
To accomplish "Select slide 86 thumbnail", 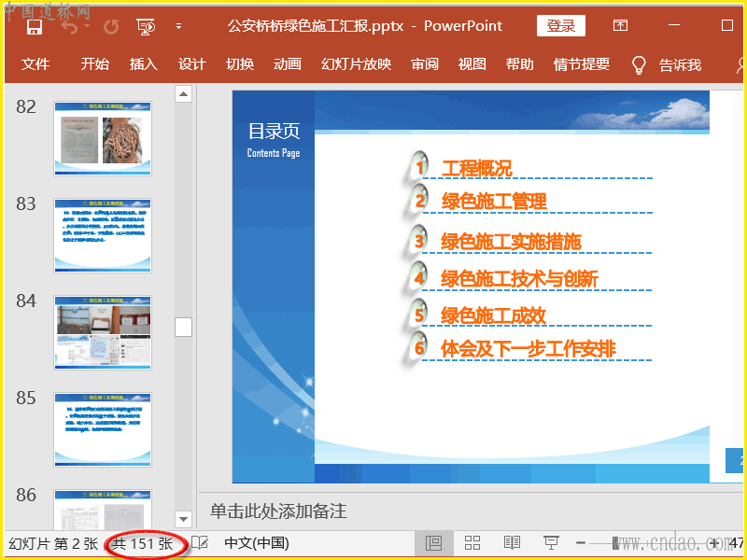I will [103, 509].
